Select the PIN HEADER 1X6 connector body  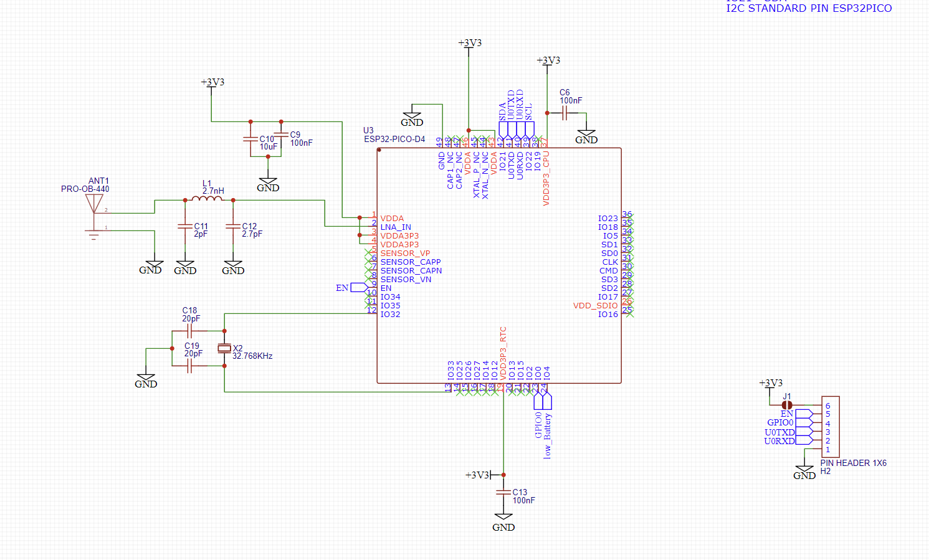point(830,427)
